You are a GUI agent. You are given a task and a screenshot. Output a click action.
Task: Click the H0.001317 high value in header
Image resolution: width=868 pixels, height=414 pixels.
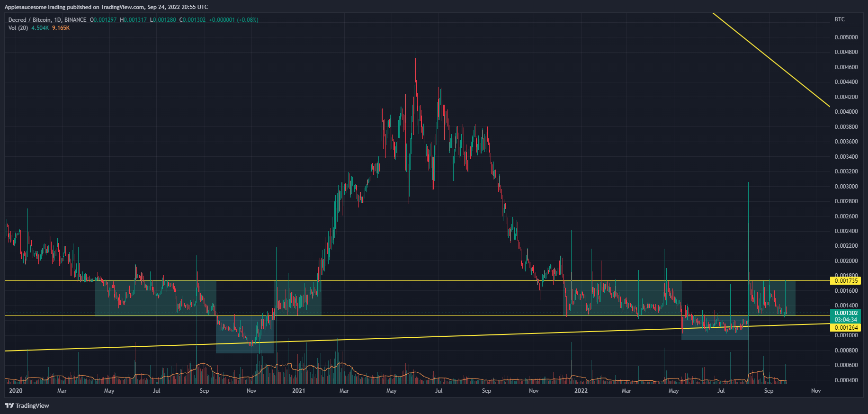[134, 20]
